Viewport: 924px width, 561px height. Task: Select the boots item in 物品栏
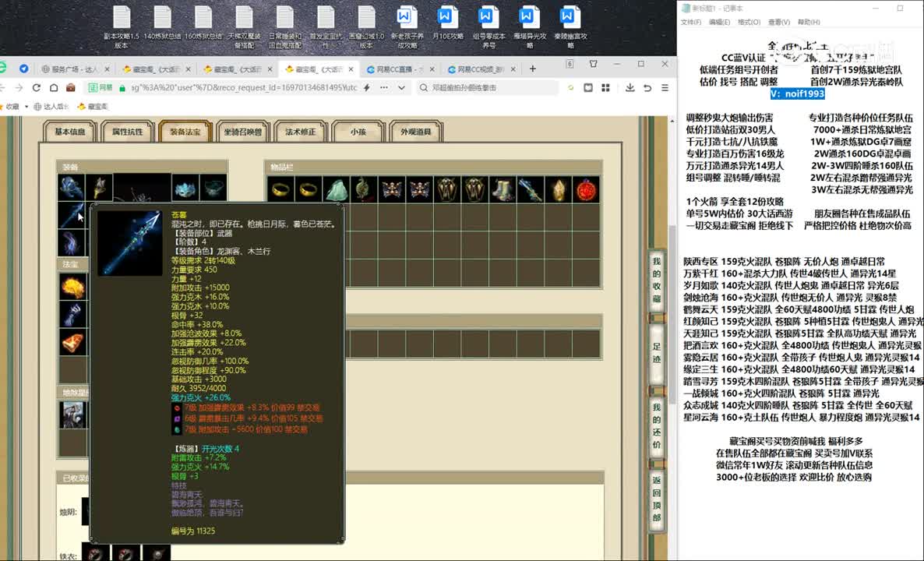pos(503,189)
